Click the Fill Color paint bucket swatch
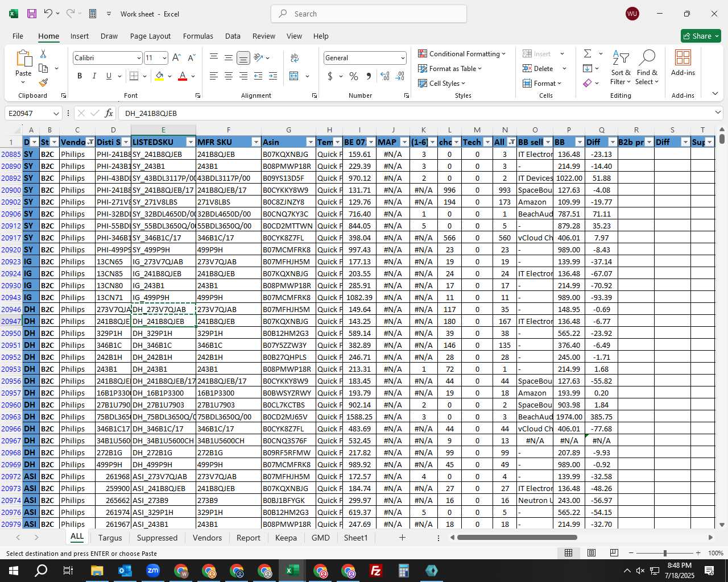The height and width of the screenshot is (582, 728). click(x=160, y=76)
